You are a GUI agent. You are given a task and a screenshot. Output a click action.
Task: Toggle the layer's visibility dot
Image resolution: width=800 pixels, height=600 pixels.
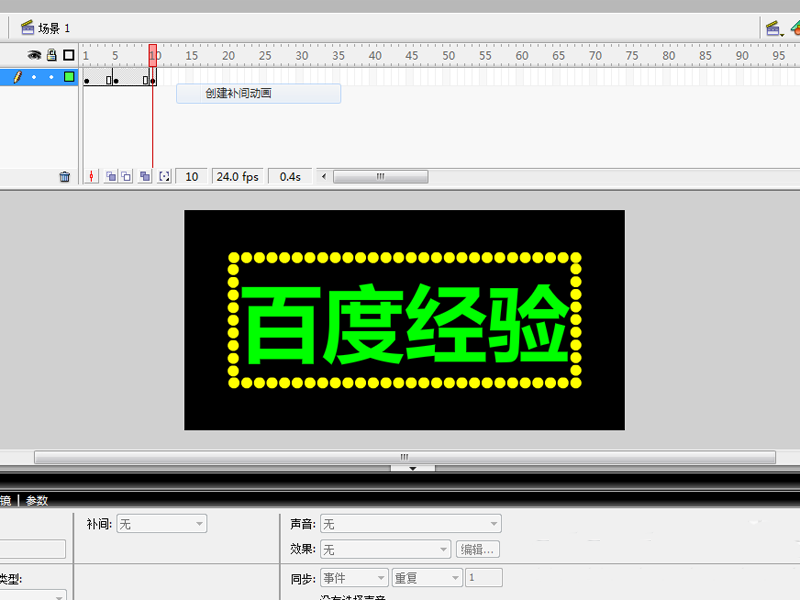point(34,77)
